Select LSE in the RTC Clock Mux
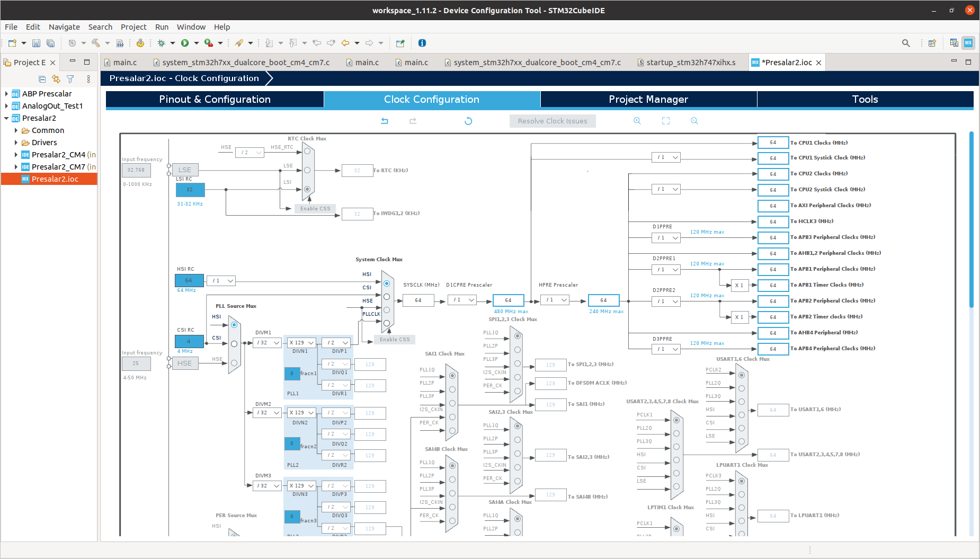 coord(307,170)
